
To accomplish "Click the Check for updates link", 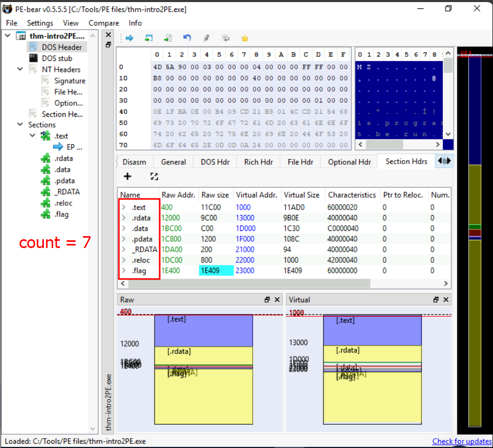I will tap(461, 441).
